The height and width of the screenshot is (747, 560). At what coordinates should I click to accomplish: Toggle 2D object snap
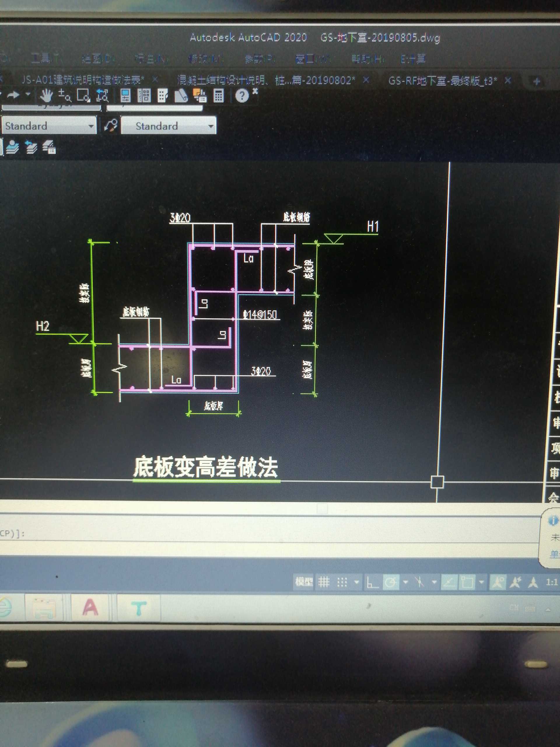[468, 582]
